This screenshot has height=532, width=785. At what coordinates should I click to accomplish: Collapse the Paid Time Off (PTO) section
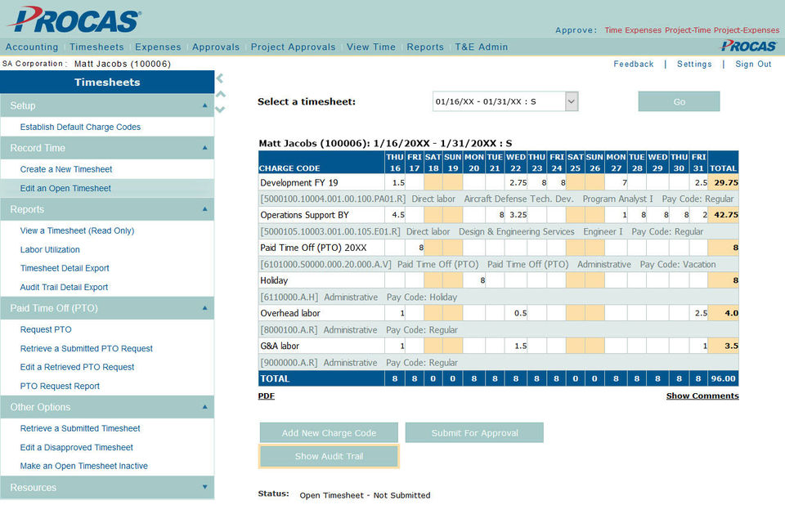click(204, 308)
